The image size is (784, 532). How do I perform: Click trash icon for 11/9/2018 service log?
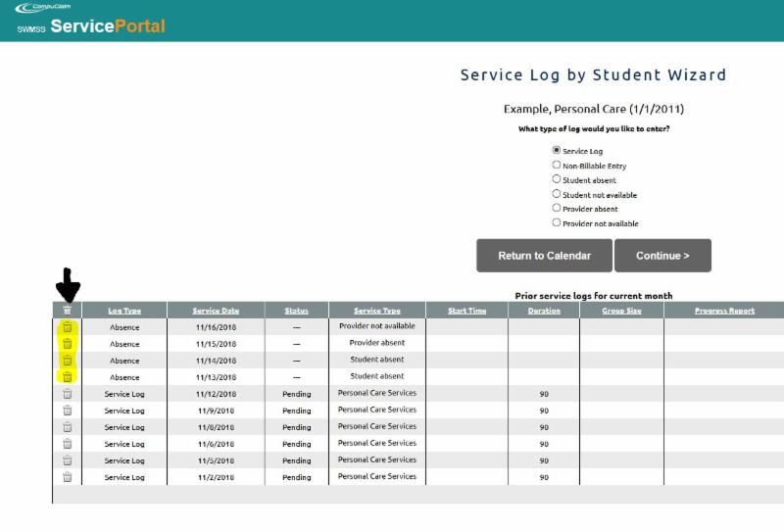[x=67, y=411]
